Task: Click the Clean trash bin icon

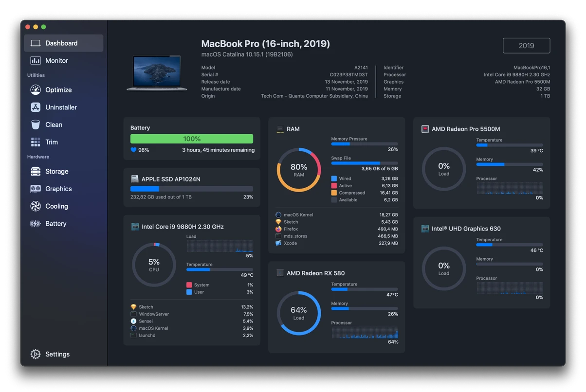Action: click(x=36, y=125)
